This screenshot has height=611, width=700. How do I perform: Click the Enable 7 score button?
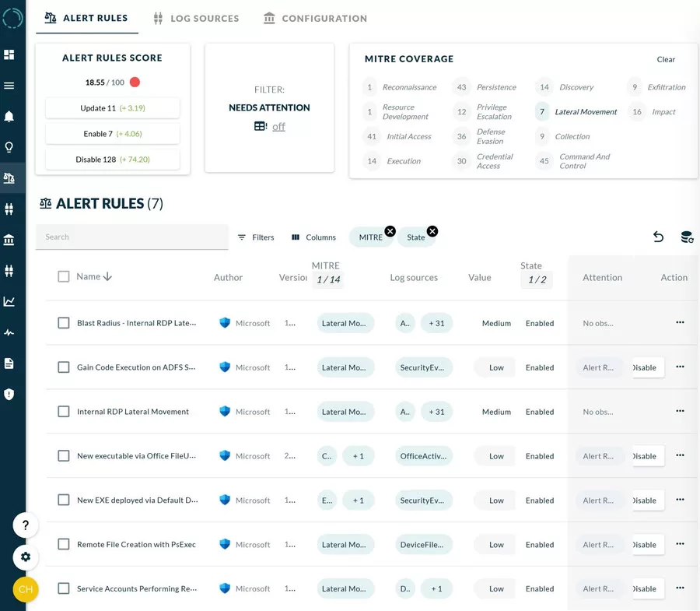[x=113, y=134]
